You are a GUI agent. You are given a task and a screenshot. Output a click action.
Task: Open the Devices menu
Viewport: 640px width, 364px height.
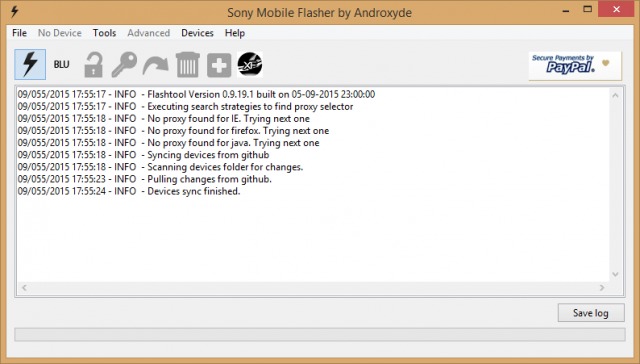pyautogui.click(x=198, y=33)
